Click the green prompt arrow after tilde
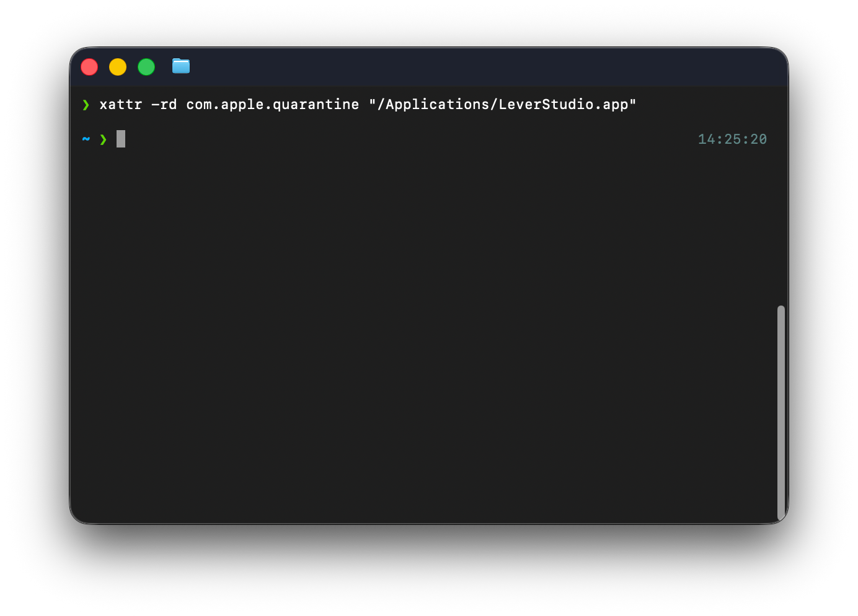This screenshot has height=616, width=858. coord(104,139)
